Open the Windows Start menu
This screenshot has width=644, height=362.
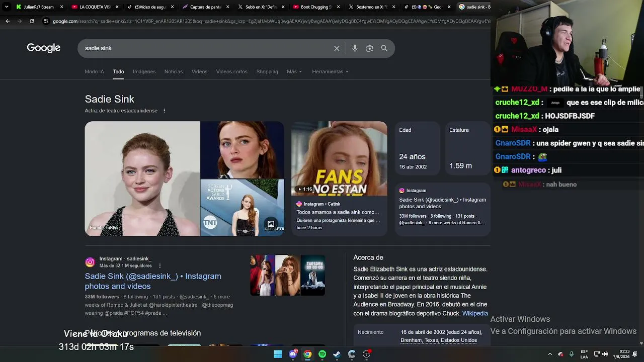coord(278,354)
